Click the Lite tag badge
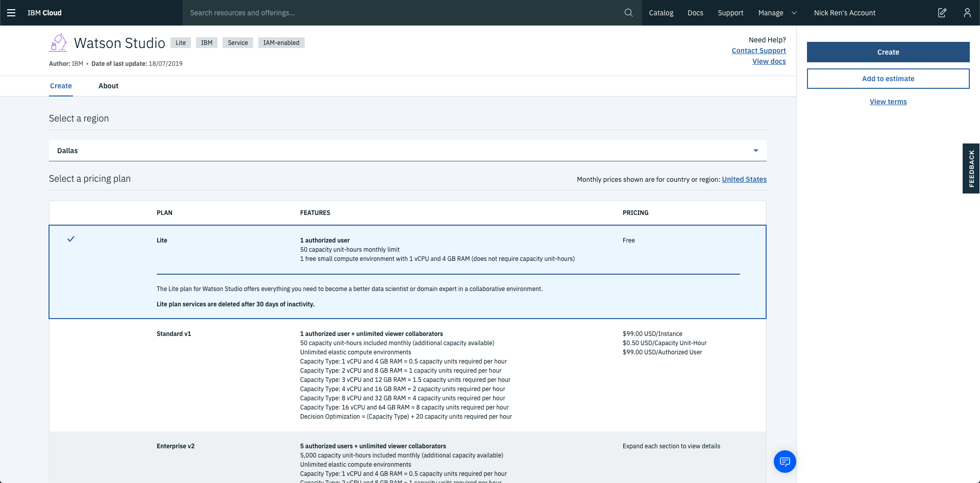 pos(181,43)
